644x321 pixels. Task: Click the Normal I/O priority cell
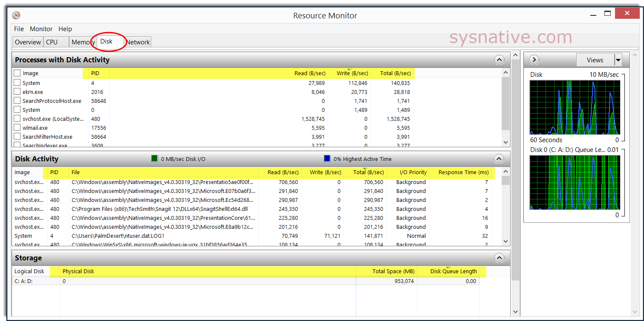416,236
